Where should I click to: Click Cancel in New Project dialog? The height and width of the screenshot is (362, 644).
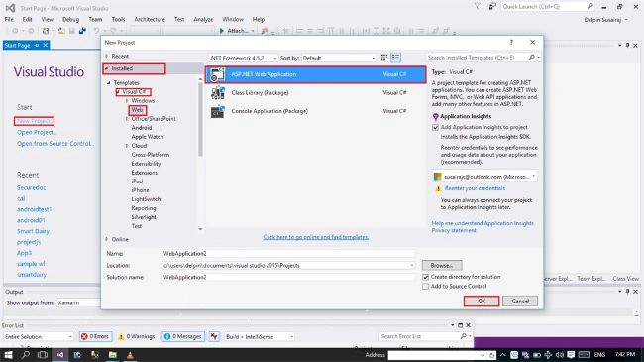click(520, 302)
